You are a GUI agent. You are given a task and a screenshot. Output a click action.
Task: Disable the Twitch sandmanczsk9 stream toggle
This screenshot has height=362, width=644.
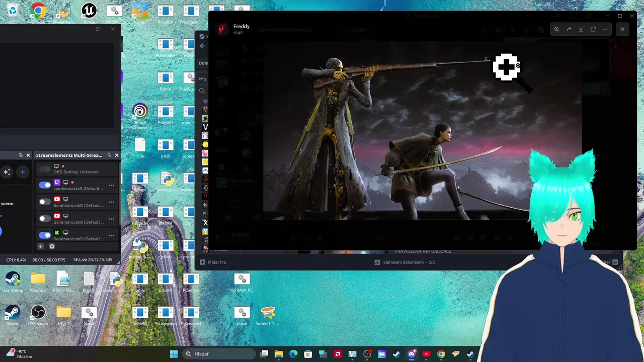[45, 185]
